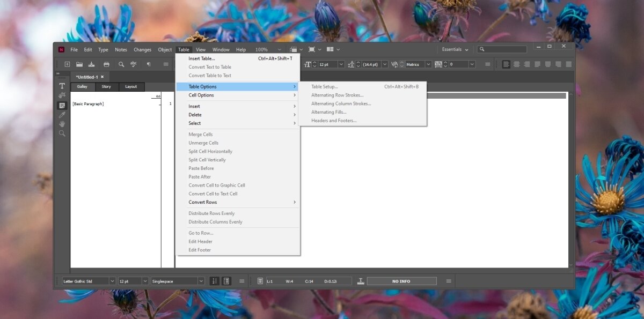
Task: Click the search field in the title bar
Action: 504,49
